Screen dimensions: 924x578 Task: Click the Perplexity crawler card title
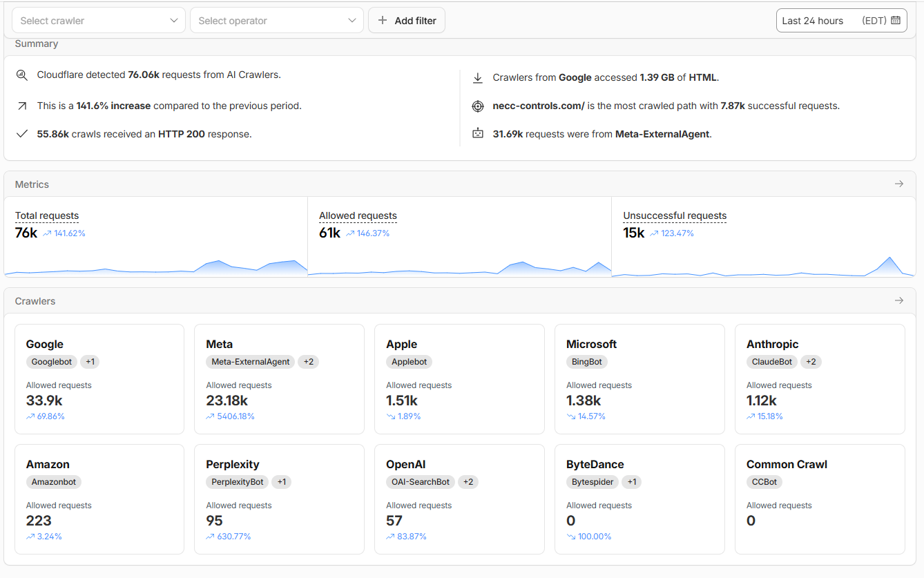click(233, 464)
